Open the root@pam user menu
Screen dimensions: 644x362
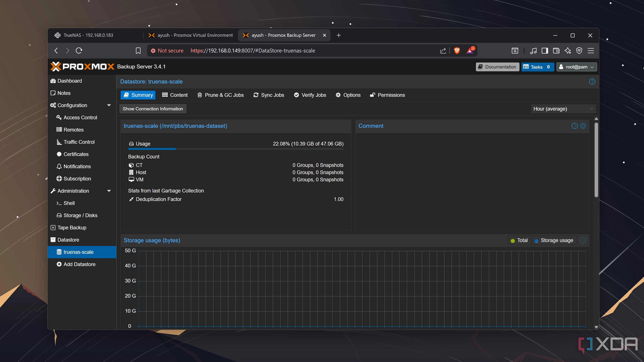(x=577, y=67)
